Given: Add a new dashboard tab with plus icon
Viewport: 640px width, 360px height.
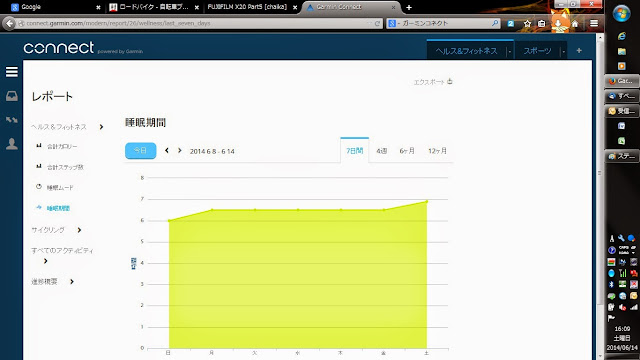Looking at the screenshot, I should point(579,51).
